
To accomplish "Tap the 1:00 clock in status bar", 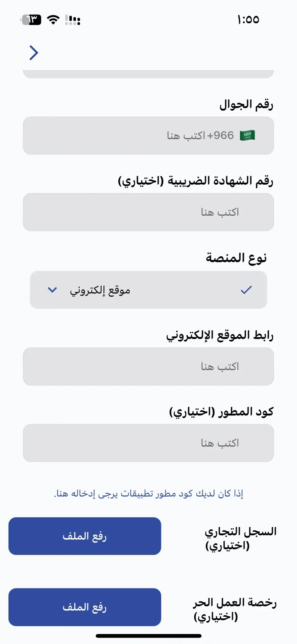I will click(x=248, y=20).
